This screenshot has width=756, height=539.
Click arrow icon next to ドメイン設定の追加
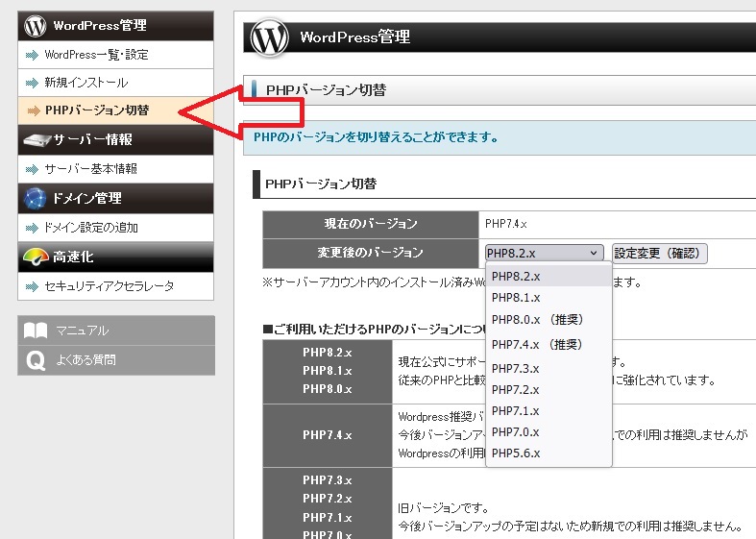tap(32, 228)
